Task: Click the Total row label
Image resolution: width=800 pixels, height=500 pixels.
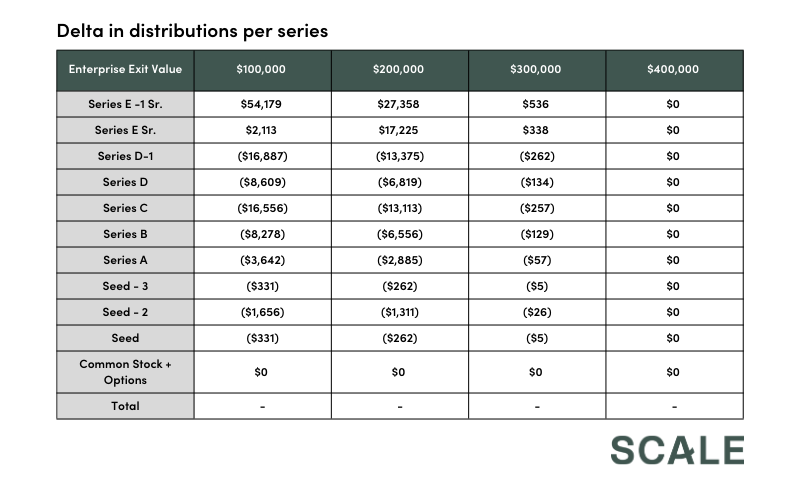Action: point(125,406)
